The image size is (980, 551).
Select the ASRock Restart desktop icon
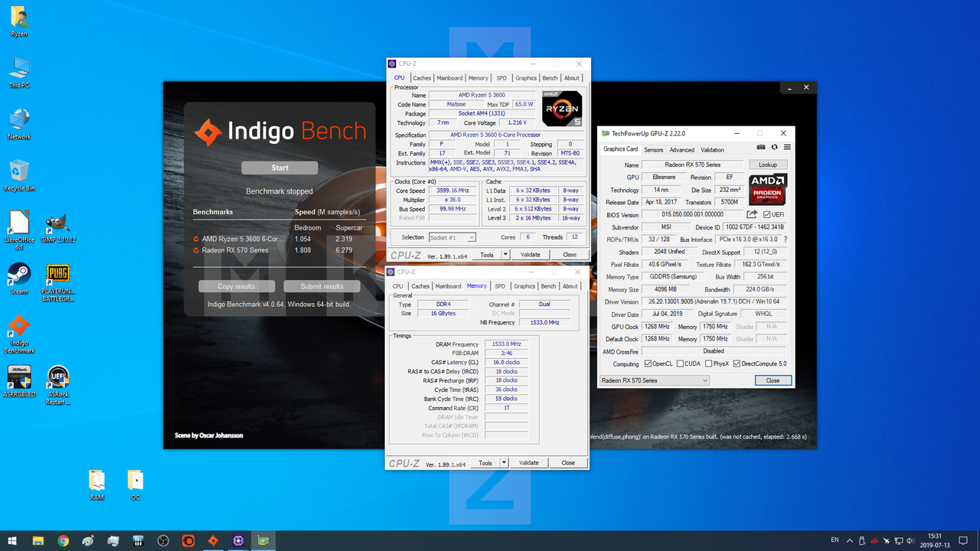coord(58,385)
